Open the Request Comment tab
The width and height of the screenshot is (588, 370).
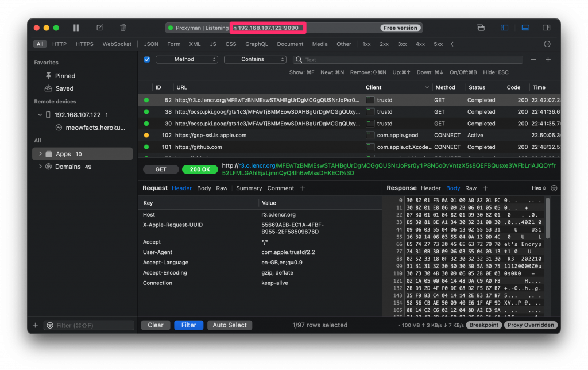[x=280, y=188]
